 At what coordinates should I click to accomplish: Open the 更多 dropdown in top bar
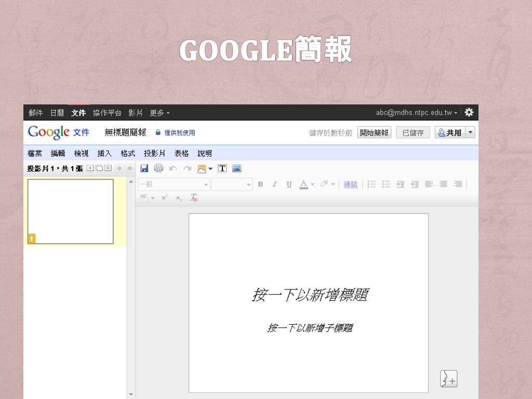coord(159,113)
